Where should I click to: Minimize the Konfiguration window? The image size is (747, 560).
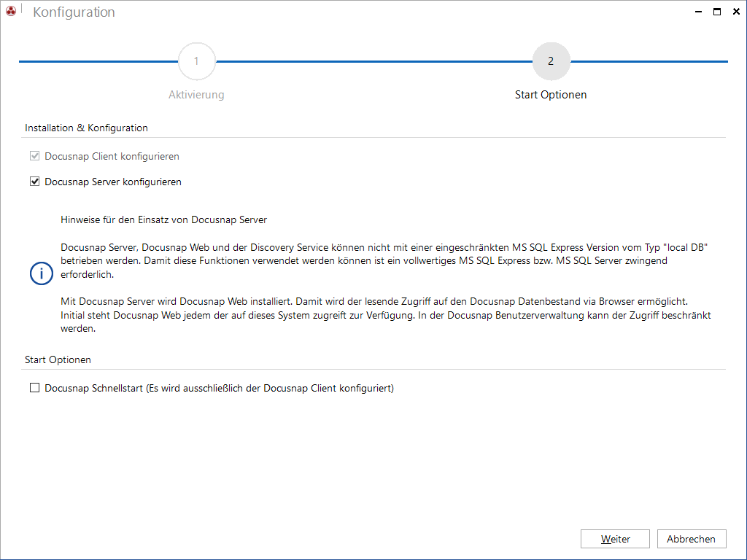point(698,12)
